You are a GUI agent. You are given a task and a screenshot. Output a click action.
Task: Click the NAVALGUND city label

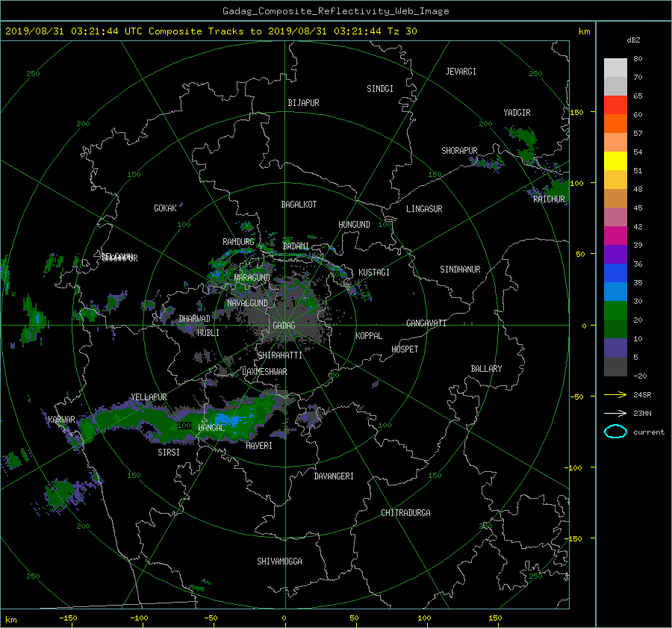click(x=247, y=303)
